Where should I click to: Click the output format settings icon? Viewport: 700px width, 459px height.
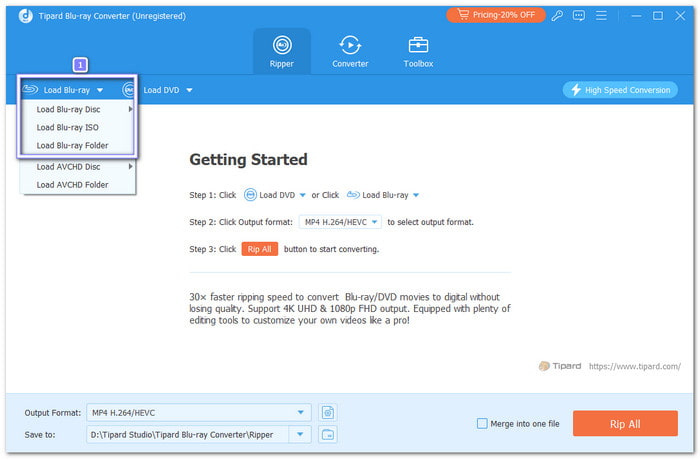coord(328,412)
